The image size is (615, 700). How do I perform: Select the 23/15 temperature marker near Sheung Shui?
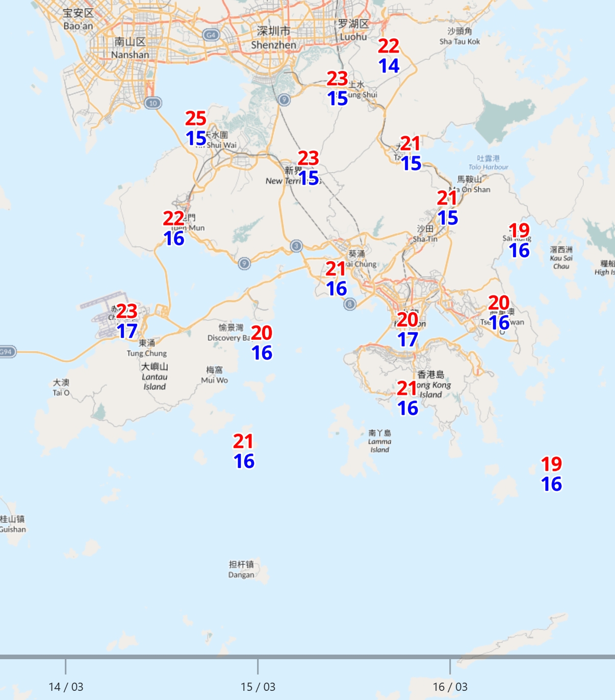point(338,88)
